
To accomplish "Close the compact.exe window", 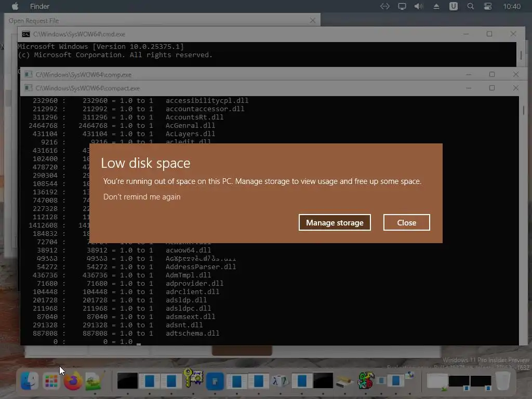I will coord(516,88).
